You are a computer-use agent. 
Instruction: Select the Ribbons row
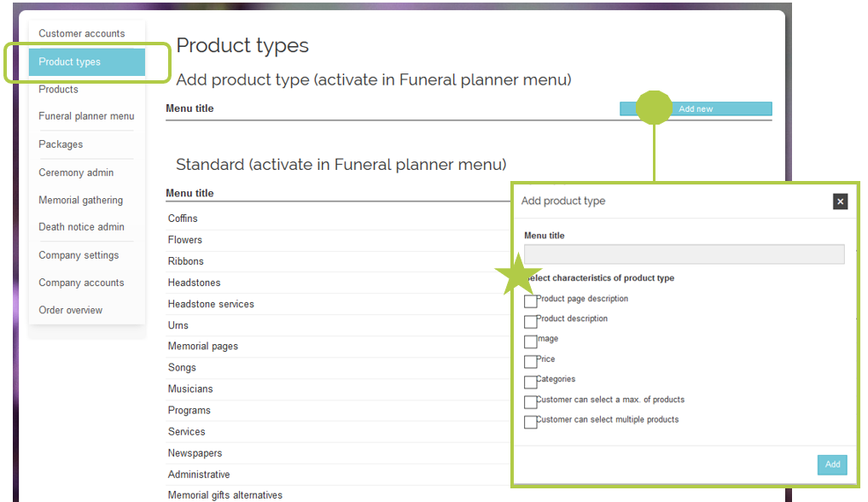[338, 261]
